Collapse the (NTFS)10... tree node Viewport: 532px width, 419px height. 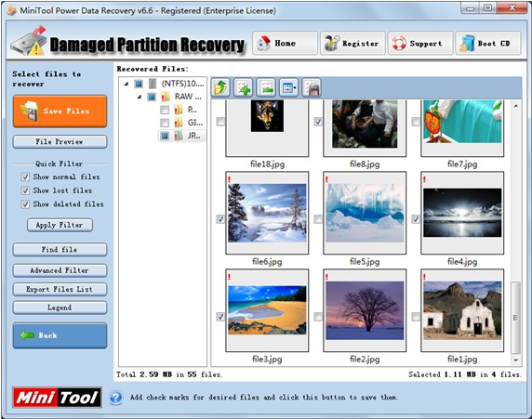point(126,84)
